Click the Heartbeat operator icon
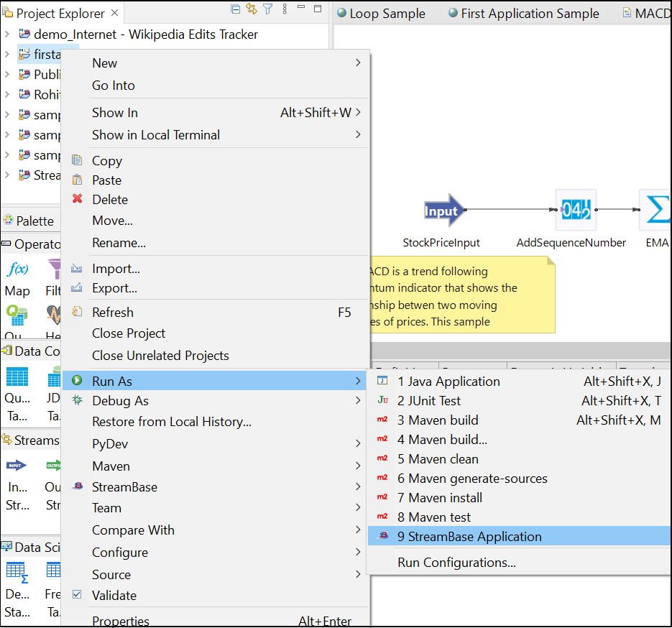This screenshot has height=628, width=672. pyautogui.click(x=54, y=315)
